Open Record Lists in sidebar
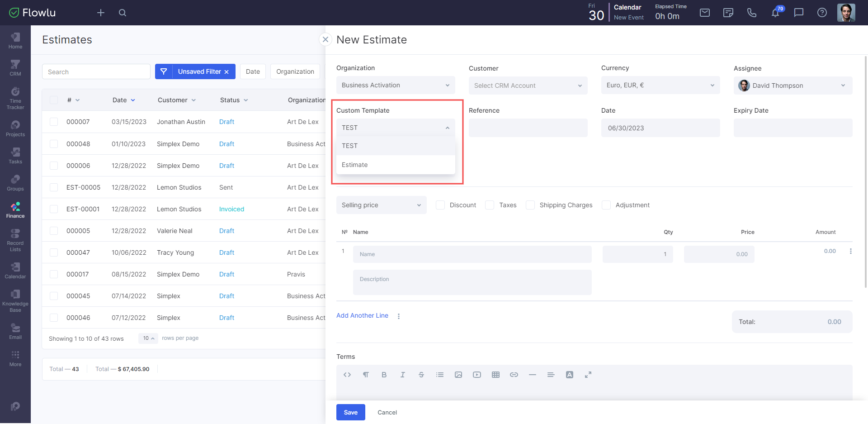 pos(15,240)
